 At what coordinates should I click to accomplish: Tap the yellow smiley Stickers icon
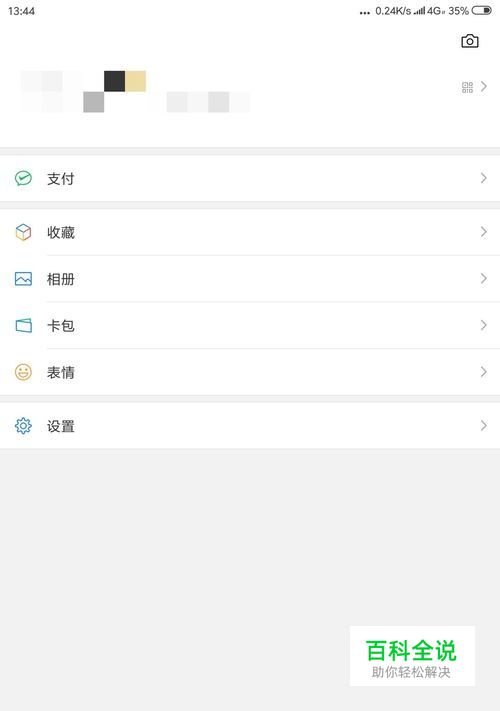[23, 372]
